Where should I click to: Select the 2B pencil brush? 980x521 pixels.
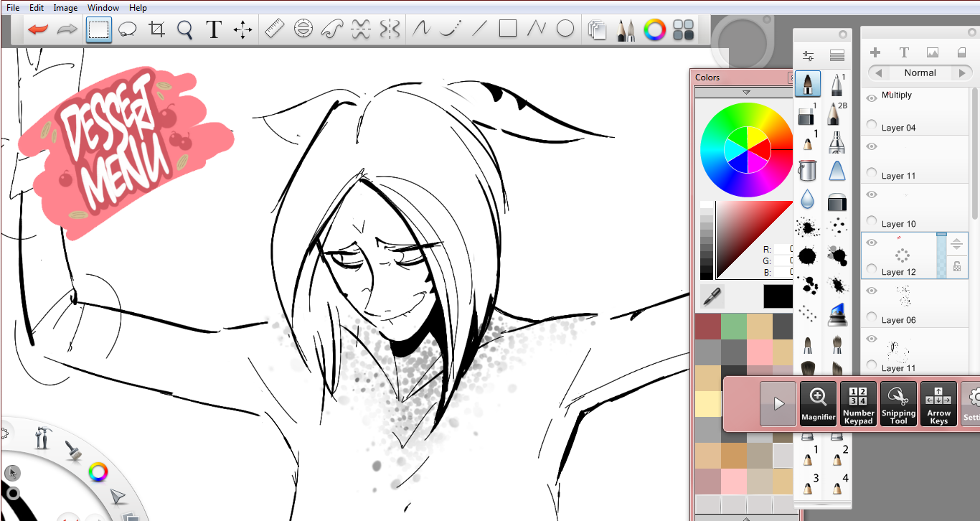pos(837,113)
